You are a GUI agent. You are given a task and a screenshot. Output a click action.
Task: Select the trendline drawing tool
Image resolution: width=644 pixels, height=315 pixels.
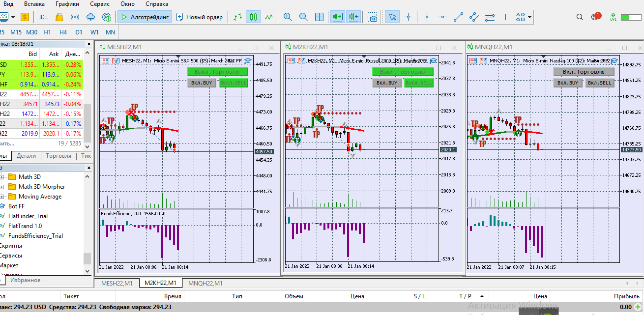click(458, 17)
